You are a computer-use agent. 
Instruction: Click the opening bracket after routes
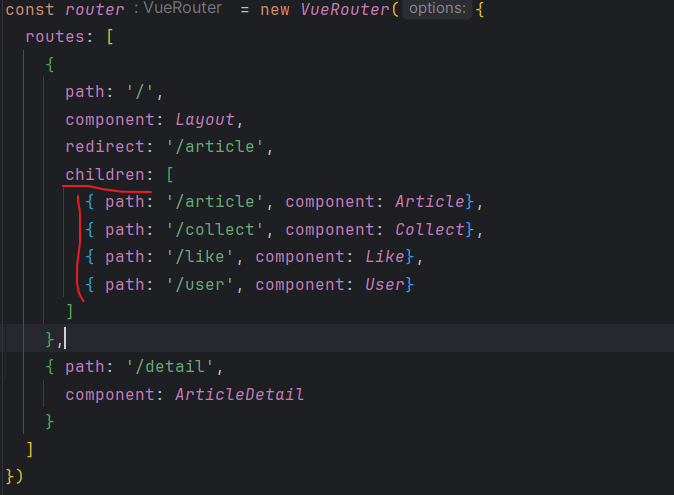pos(110,37)
